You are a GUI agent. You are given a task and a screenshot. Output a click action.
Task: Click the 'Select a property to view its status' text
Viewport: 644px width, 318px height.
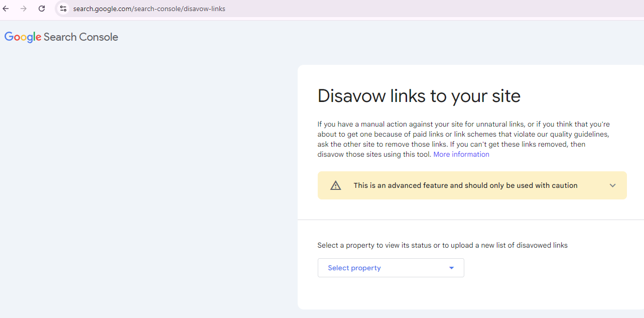click(x=443, y=245)
